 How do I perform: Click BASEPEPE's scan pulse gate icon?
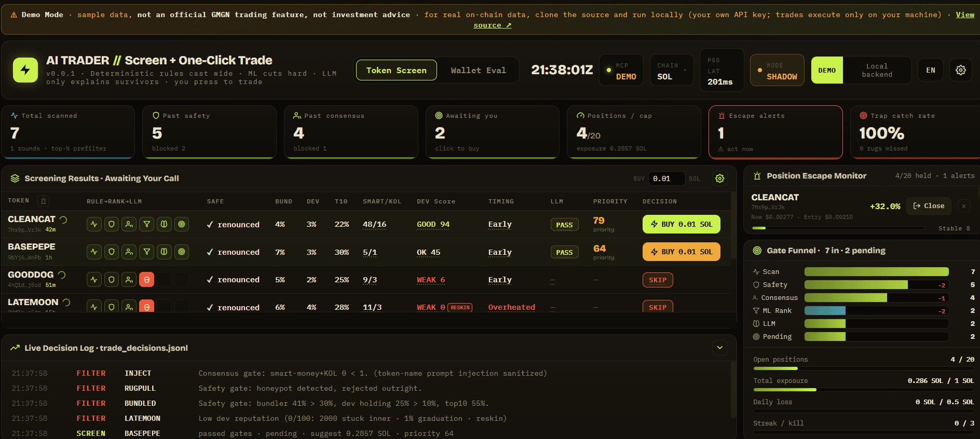coord(94,252)
